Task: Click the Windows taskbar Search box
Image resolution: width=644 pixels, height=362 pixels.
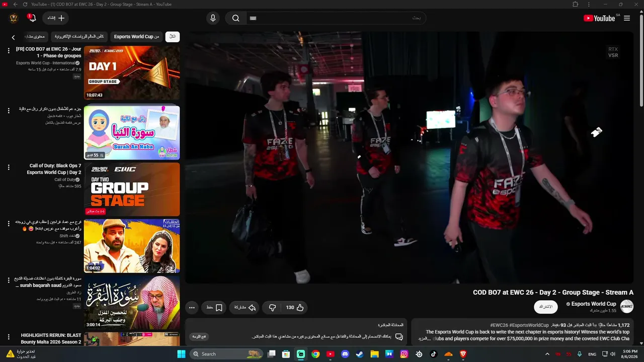Action: tap(227, 354)
